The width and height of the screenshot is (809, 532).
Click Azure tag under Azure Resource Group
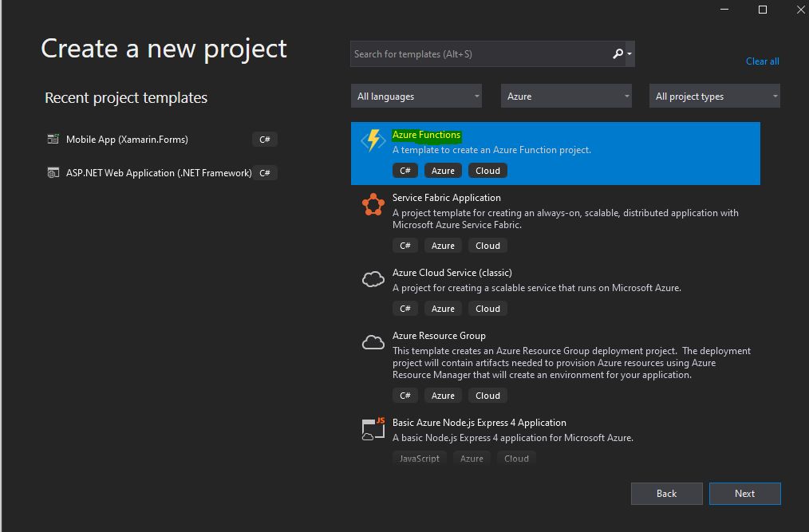443,396
